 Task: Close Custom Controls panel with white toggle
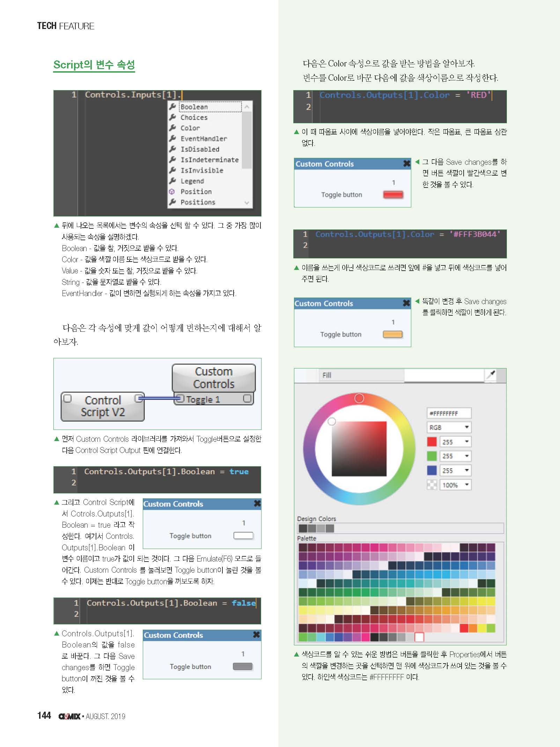[257, 503]
